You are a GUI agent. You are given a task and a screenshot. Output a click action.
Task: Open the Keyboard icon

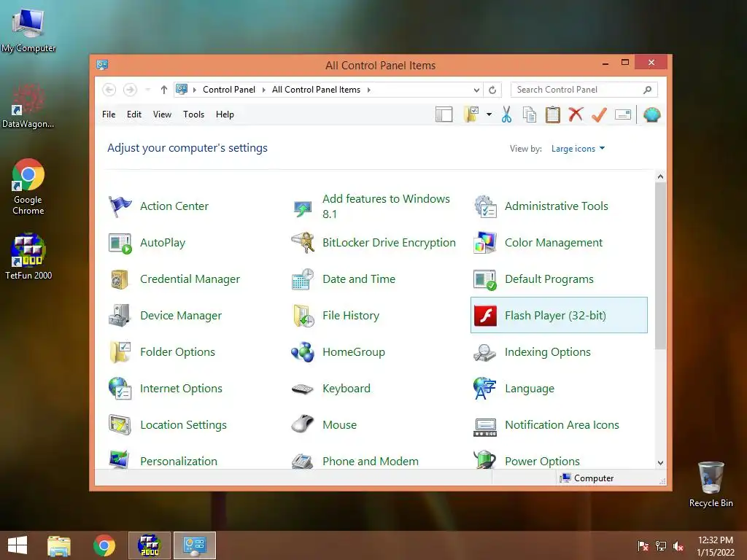(303, 389)
